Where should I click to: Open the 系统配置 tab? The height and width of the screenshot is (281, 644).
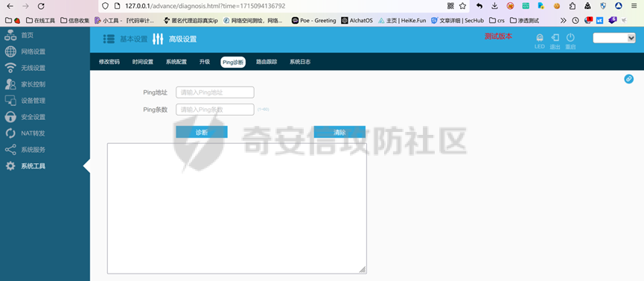click(x=176, y=62)
